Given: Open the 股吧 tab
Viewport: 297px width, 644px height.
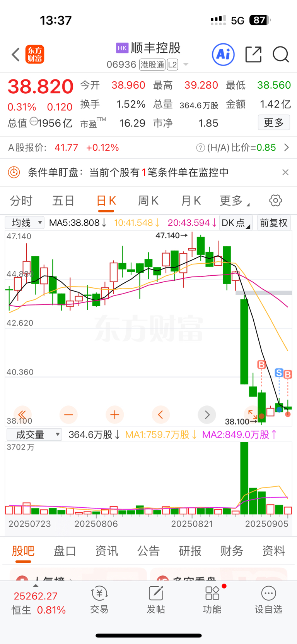Looking at the screenshot, I should [23, 551].
